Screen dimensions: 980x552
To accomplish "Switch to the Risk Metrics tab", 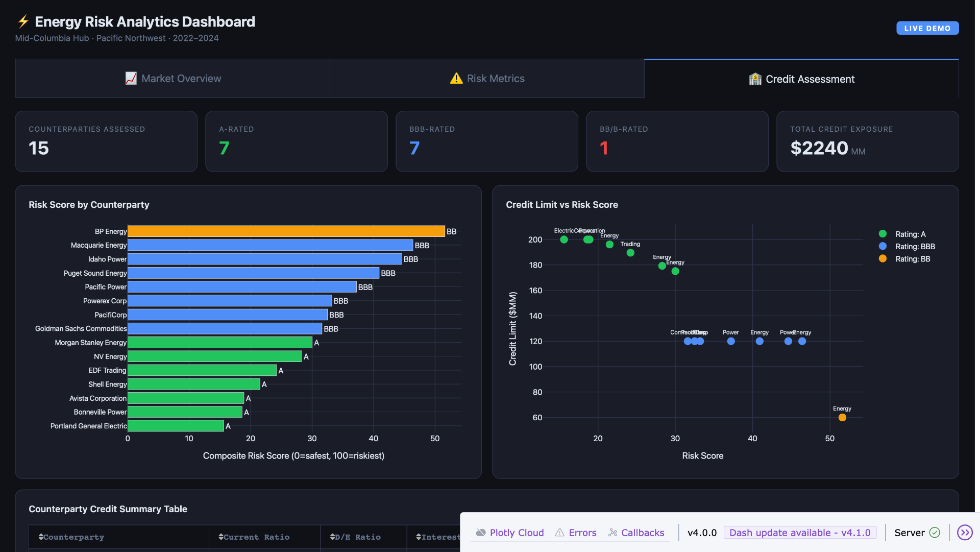I will tap(486, 78).
